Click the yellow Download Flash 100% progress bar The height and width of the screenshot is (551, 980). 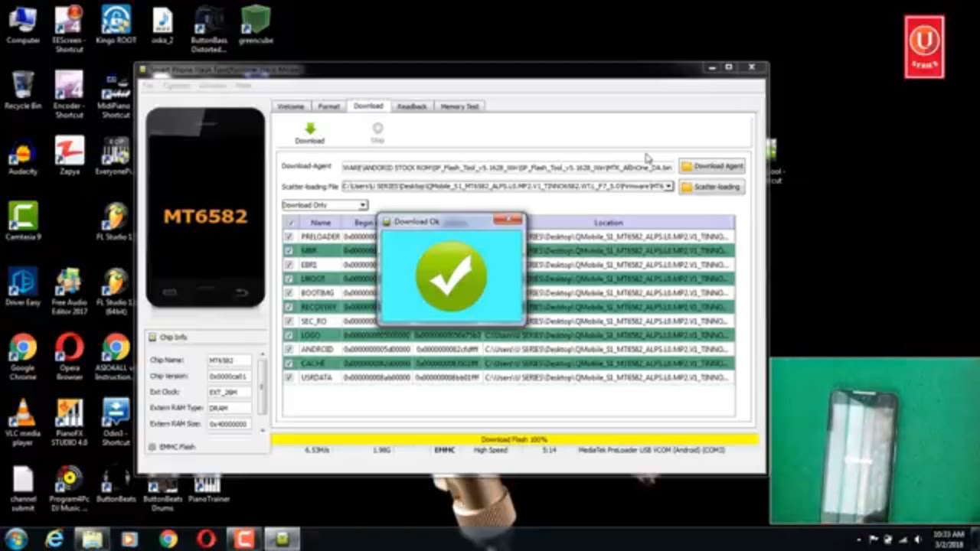pyautogui.click(x=514, y=439)
